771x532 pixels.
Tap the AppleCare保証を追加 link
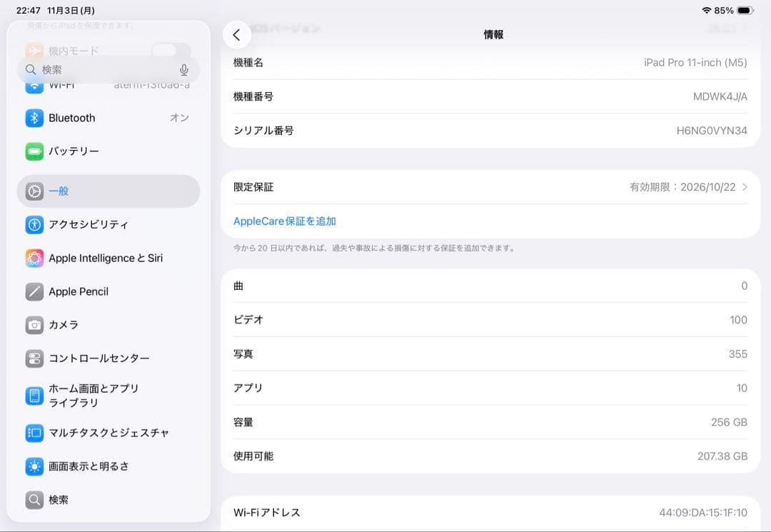click(x=284, y=221)
